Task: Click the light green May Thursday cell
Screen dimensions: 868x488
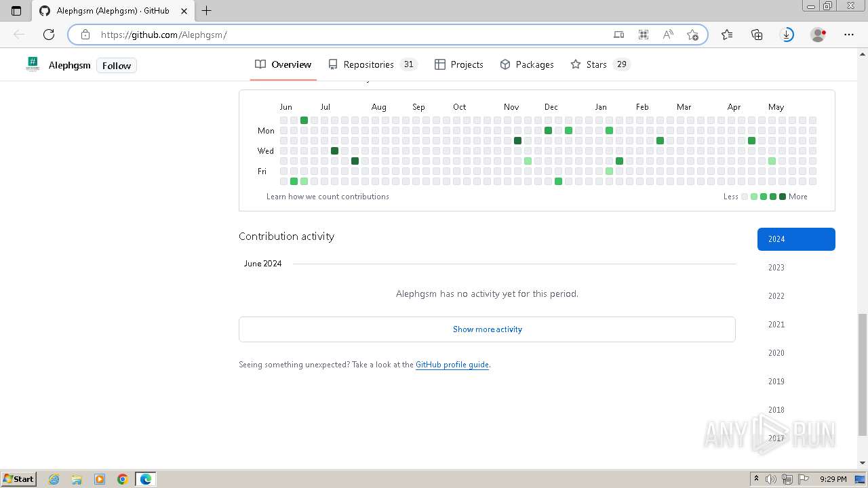Action: (x=772, y=161)
